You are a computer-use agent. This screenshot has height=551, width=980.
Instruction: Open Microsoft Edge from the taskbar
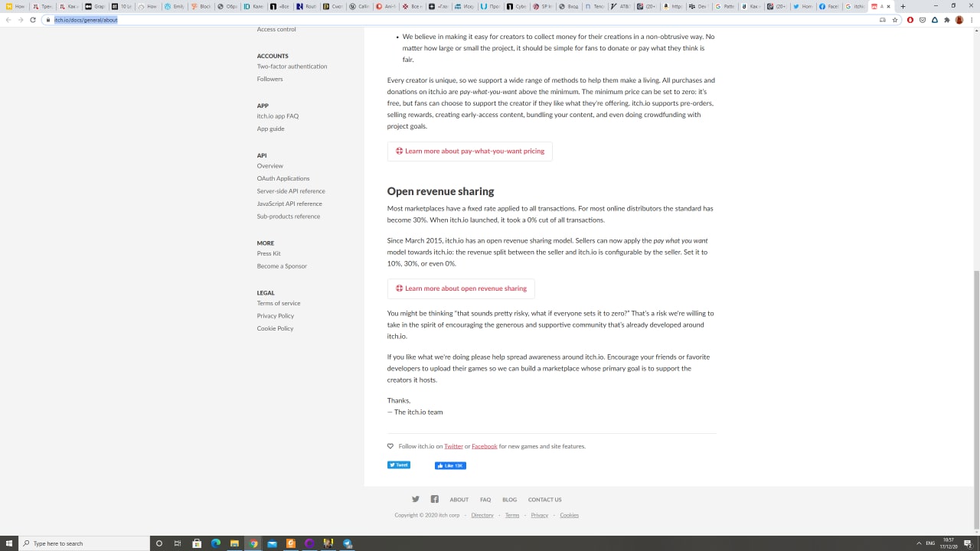(x=216, y=543)
